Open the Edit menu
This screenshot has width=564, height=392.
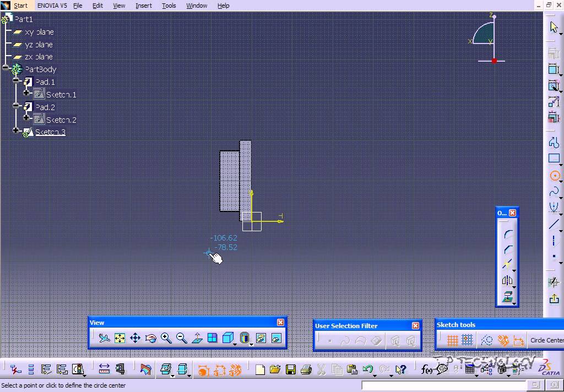97,6
